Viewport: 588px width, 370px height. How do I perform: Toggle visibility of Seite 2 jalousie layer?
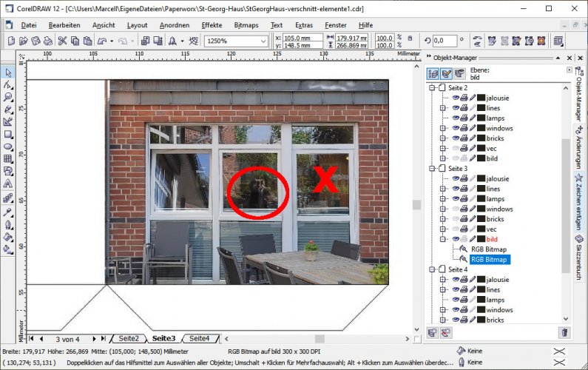[456, 98]
